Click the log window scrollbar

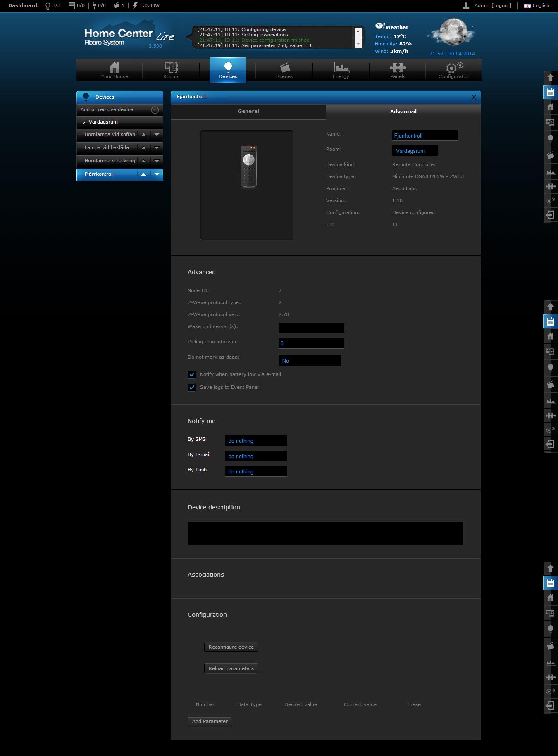[358, 38]
